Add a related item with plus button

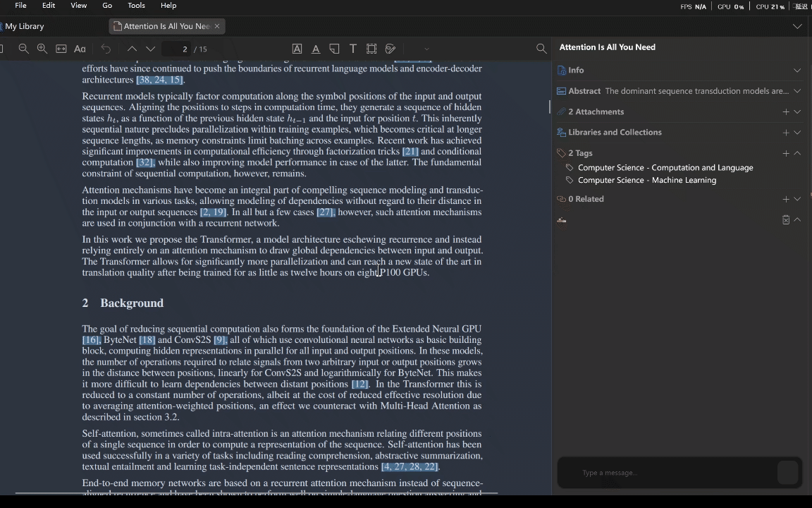[785, 199]
